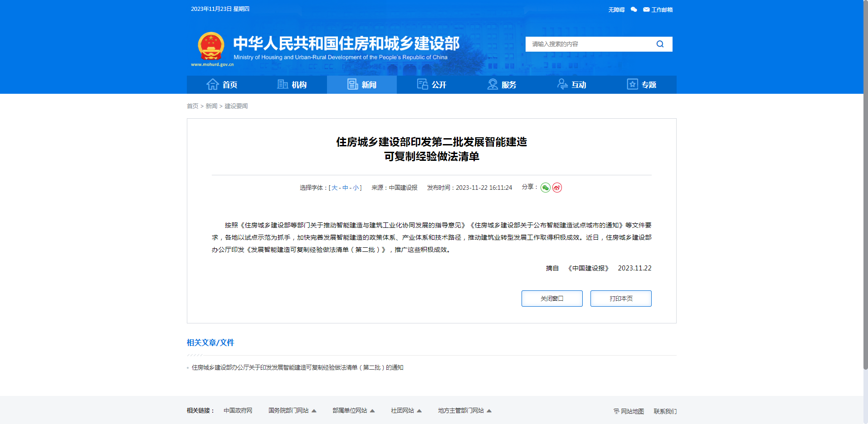This screenshot has height=424, width=868.
Task: Open 中国政府网 footer link
Action: tap(238, 410)
